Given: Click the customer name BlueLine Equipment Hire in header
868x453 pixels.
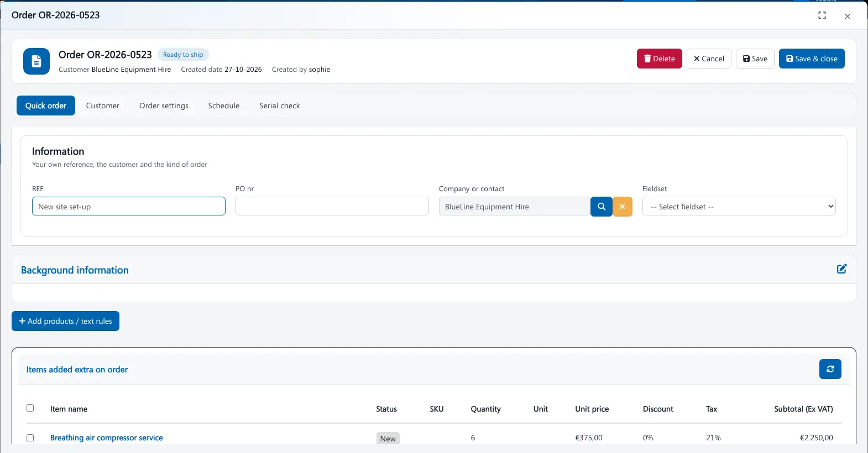Looking at the screenshot, I should pyautogui.click(x=131, y=70).
